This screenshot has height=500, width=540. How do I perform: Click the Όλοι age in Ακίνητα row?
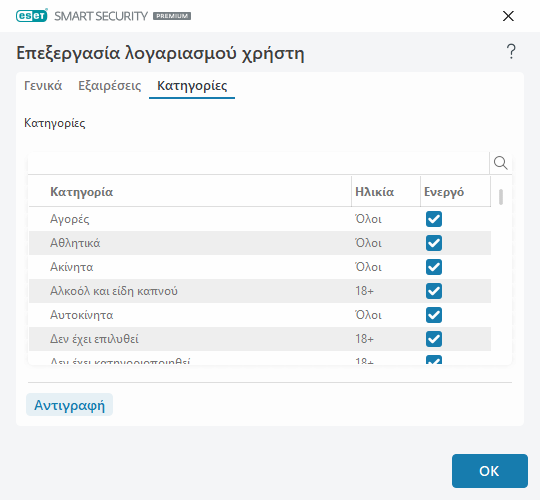click(x=368, y=267)
